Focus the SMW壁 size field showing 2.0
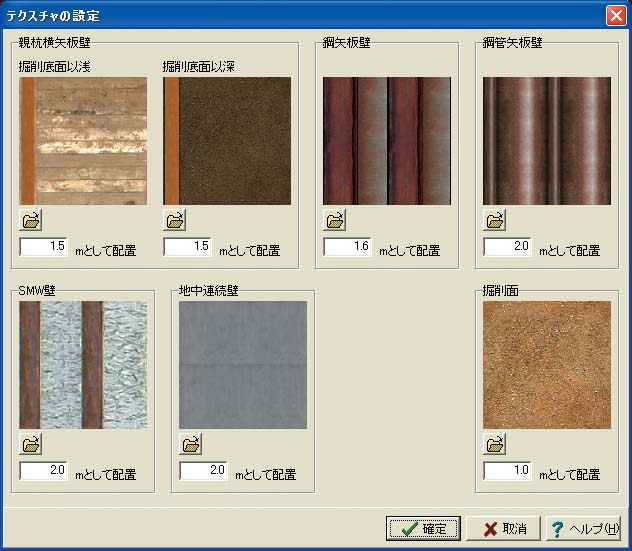 (43, 471)
